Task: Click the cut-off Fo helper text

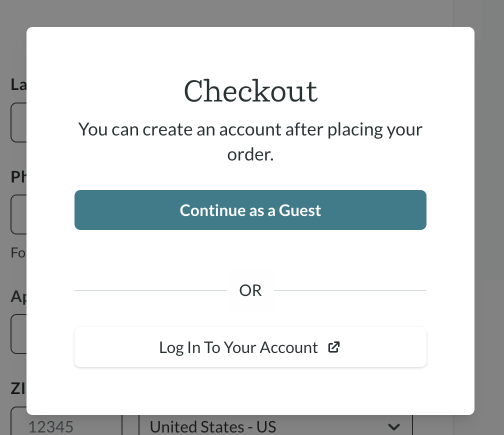Action: 18,252
